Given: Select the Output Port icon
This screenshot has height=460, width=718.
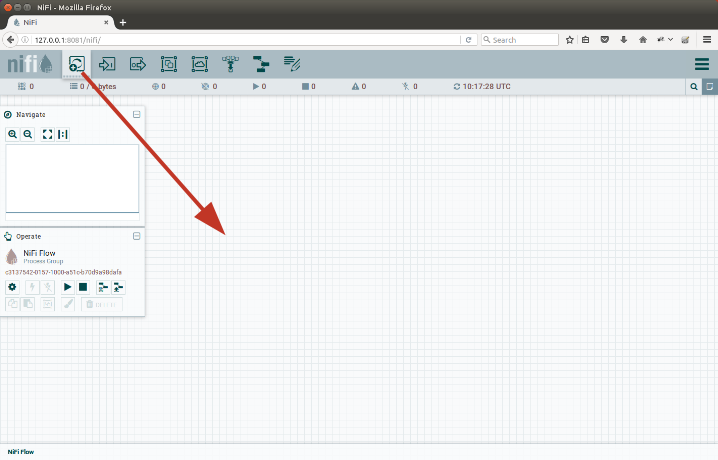Looking at the screenshot, I should pyautogui.click(x=138, y=64).
